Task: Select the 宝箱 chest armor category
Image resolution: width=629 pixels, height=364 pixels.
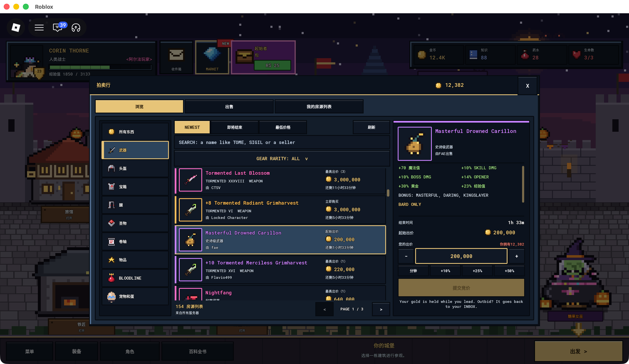Action: click(x=135, y=187)
